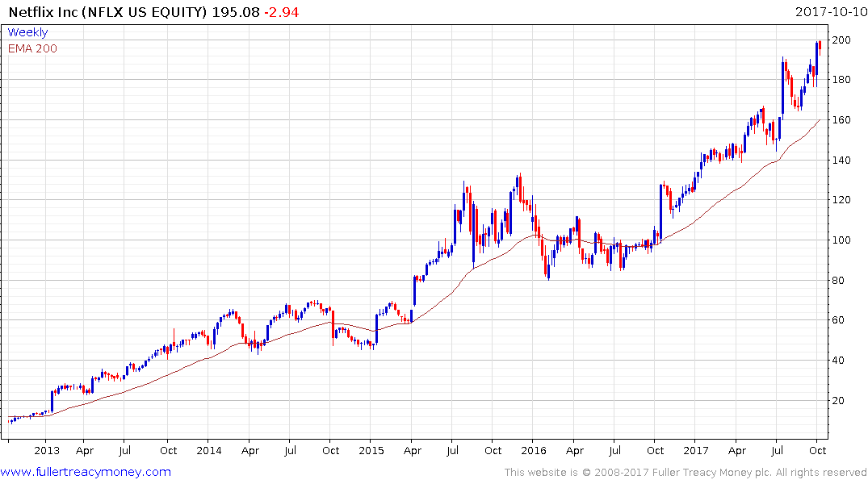
Task: Click the 180 price axis label
Action: pyautogui.click(x=841, y=80)
